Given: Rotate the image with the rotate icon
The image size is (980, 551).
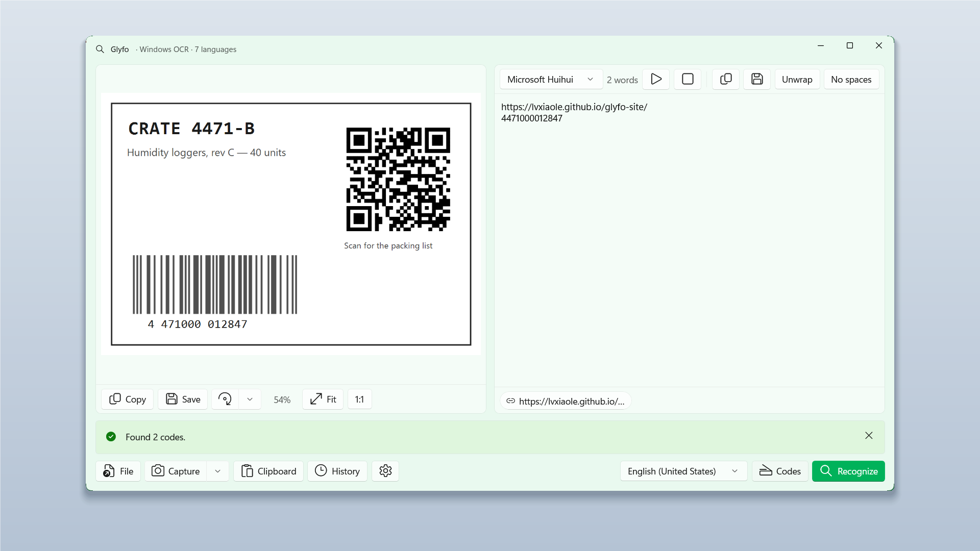Looking at the screenshot, I should click(x=225, y=399).
